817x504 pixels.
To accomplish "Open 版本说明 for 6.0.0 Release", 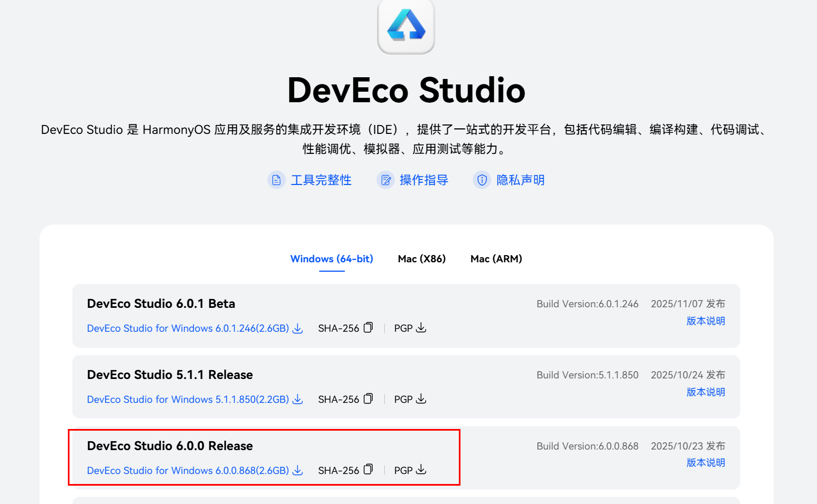I will pyautogui.click(x=705, y=462).
